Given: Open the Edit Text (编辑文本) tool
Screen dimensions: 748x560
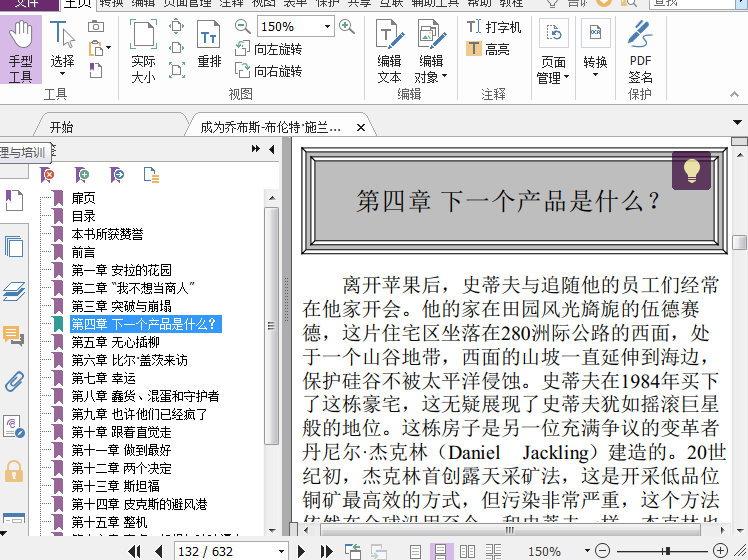Looking at the screenshot, I should (389, 52).
